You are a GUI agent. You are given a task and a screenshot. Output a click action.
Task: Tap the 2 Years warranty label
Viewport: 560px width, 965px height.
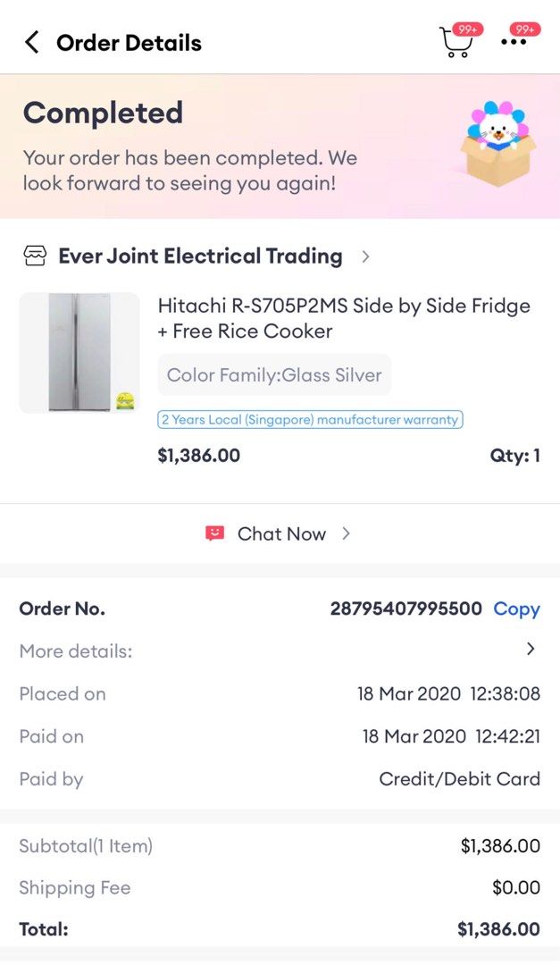(310, 419)
